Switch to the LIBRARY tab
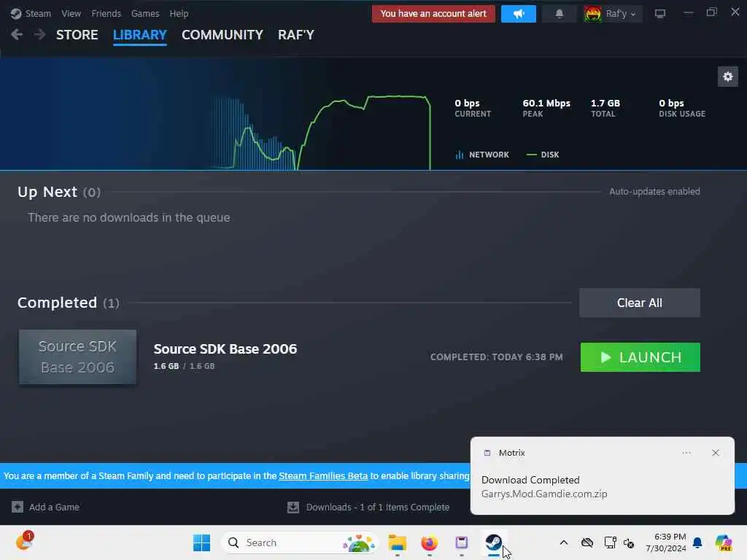 coord(139,35)
